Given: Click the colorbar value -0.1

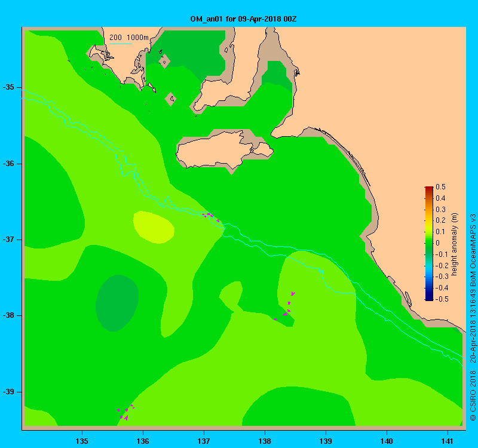Looking at the screenshot, I should tap(442, 254).
